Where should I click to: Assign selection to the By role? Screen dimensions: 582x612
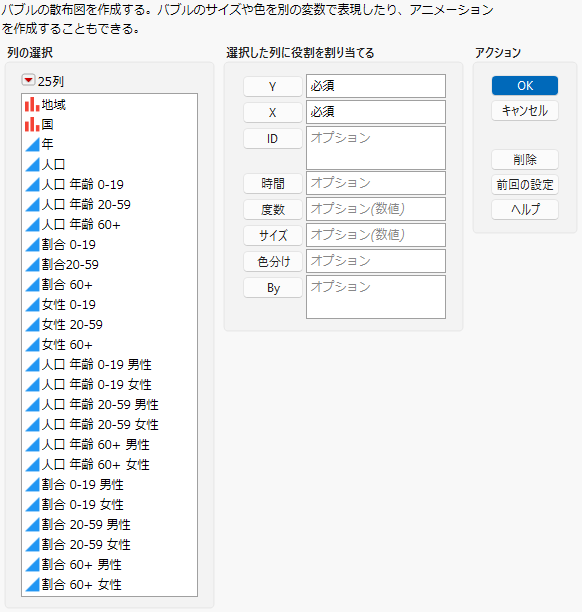pos(273,288)
